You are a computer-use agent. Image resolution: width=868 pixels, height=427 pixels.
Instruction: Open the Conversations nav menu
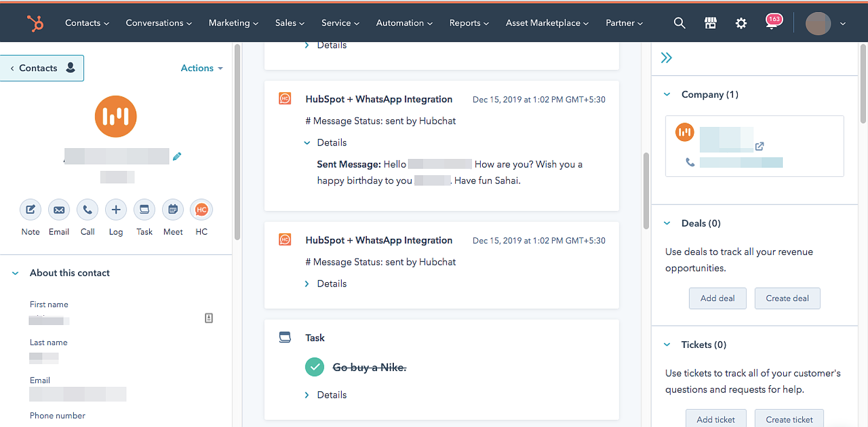point(158,23)
